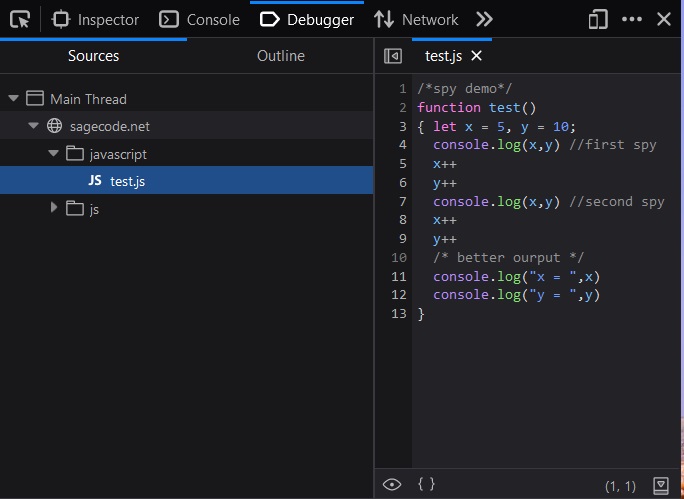Collapse the sagecode.net domain node
Screen dimensions: 684x499
[x=33, y=126]
